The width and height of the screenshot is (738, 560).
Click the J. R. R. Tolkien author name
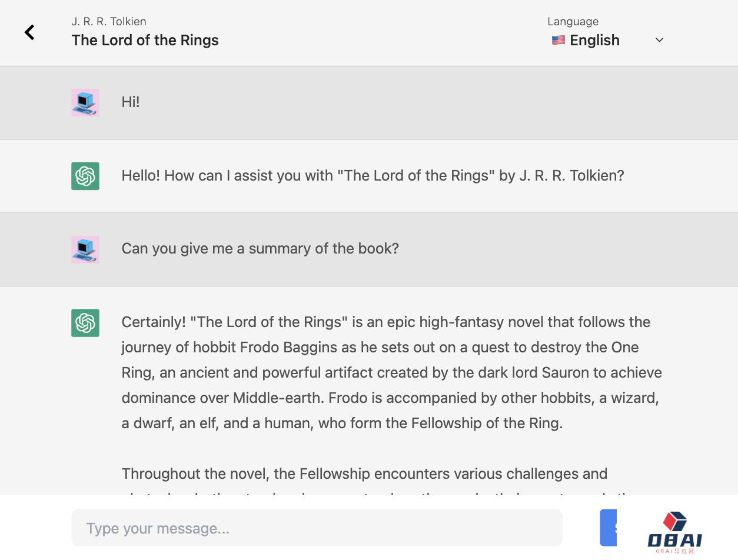109,21
